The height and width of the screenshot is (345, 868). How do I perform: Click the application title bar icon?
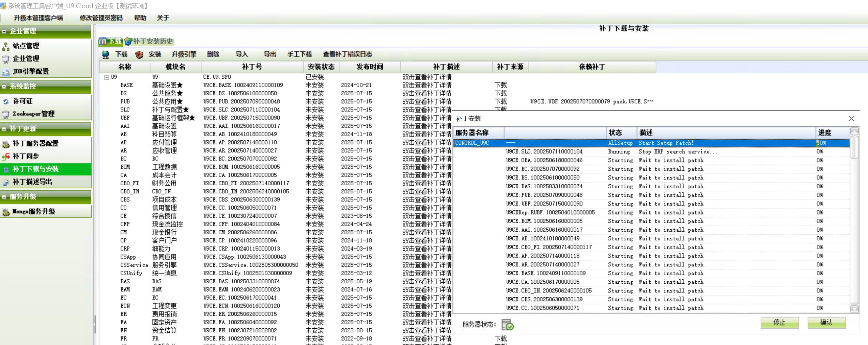(x=3, y=6)
